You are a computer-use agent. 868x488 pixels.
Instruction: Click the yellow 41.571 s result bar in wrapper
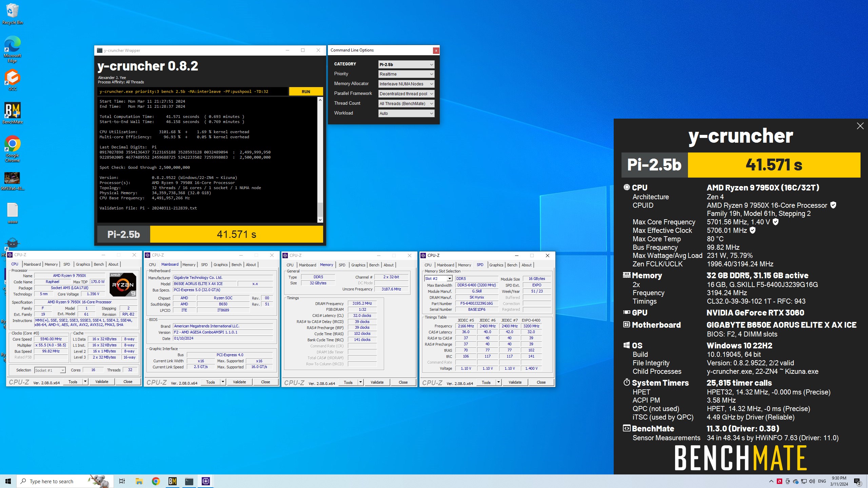(236, 234)
